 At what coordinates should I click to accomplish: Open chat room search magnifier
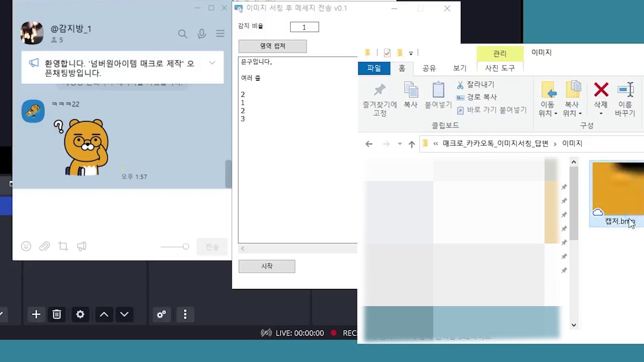[182, 34]
